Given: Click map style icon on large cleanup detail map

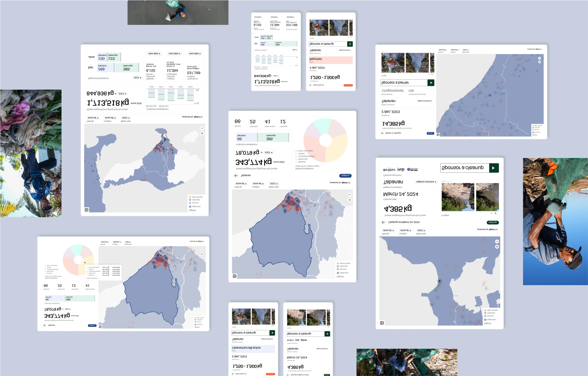Looking at the screenshot, I should pos(382,323).
